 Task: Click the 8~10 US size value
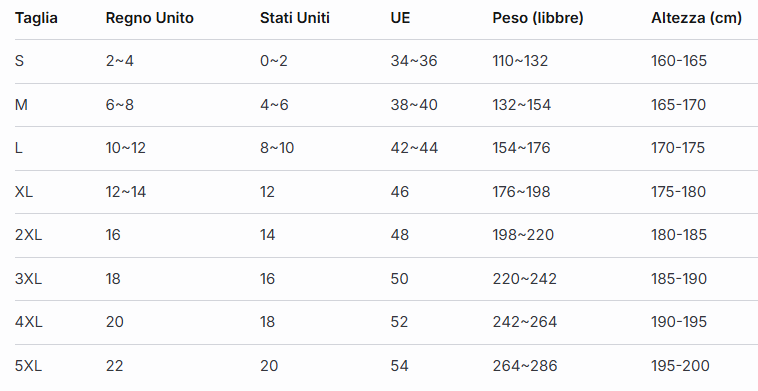[x=277, y=148]
